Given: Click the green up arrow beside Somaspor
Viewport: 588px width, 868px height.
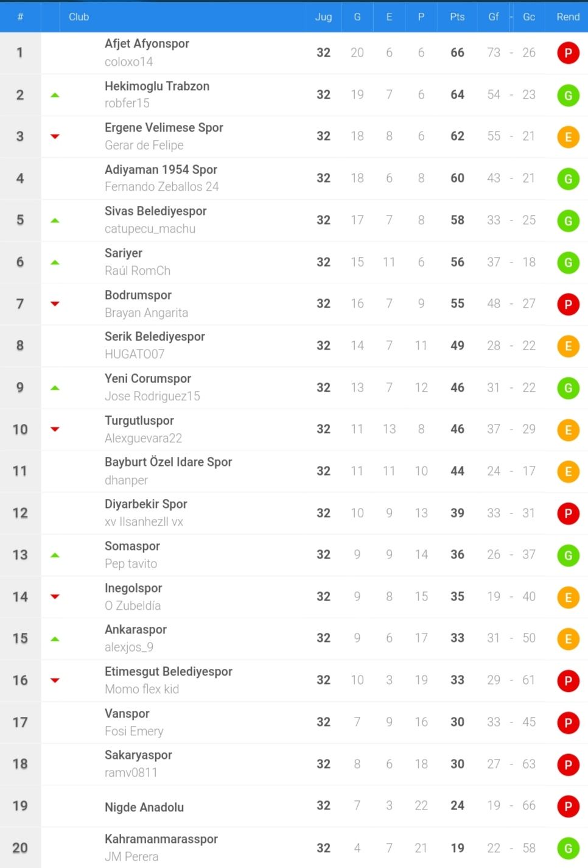Looking at the screenshot, I should (x=55, y=555).
